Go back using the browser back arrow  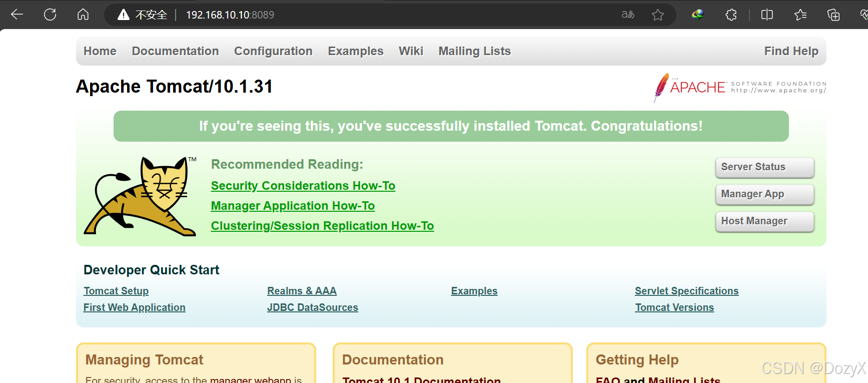(17, 15)
